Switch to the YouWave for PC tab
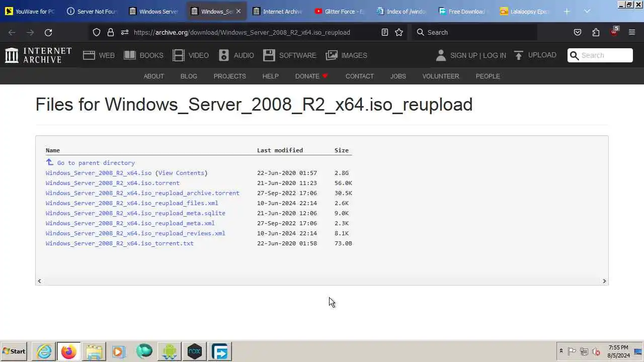This screenshot has width=644, height=362. pyautogui.click(x=30, y=11)
